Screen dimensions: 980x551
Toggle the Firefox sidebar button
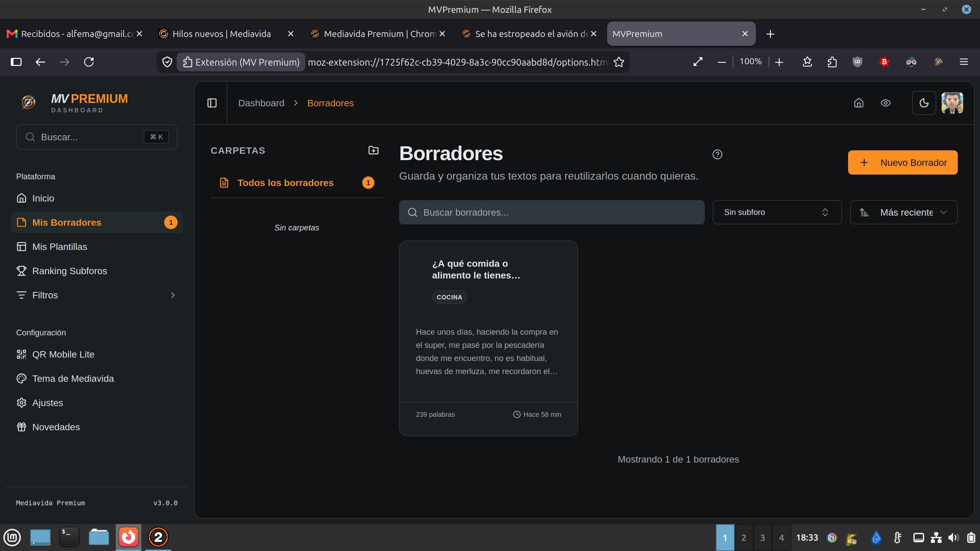[x=16, y=62]
